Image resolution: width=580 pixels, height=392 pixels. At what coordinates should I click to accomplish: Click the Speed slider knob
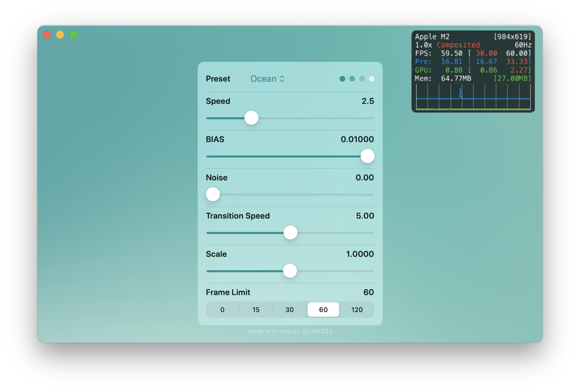click(x=251, y=118)
